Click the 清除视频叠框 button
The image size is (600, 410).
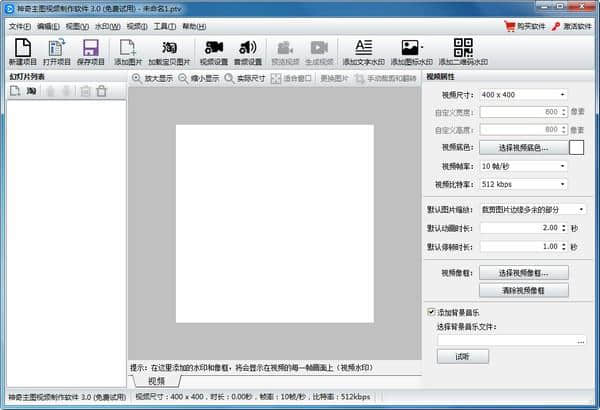coord(523,290)
